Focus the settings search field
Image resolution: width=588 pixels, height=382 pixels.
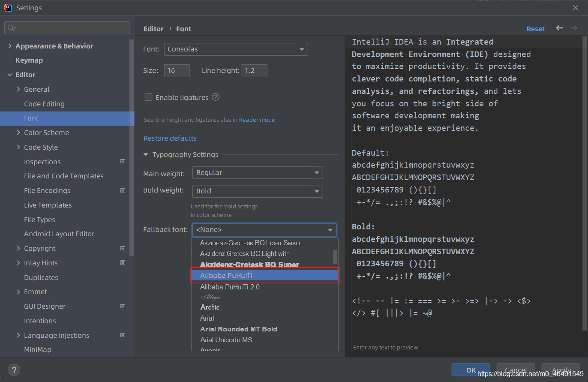click(x=67, y=28)
